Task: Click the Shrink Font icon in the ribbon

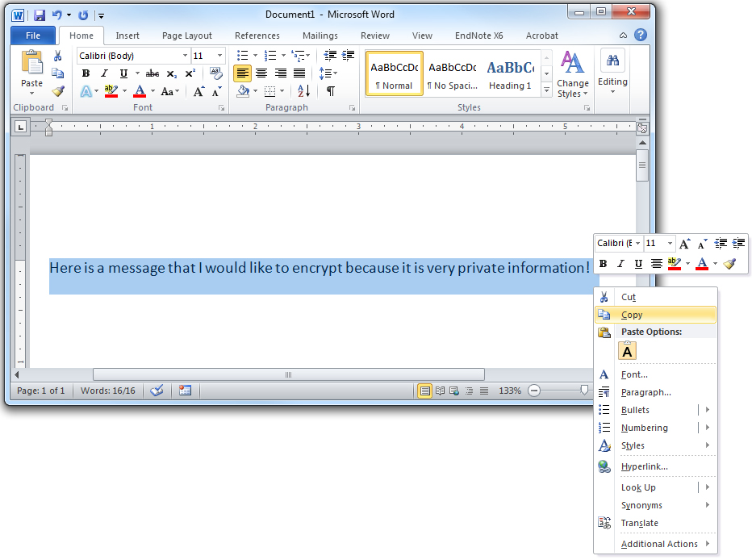Action: (217, 91)
